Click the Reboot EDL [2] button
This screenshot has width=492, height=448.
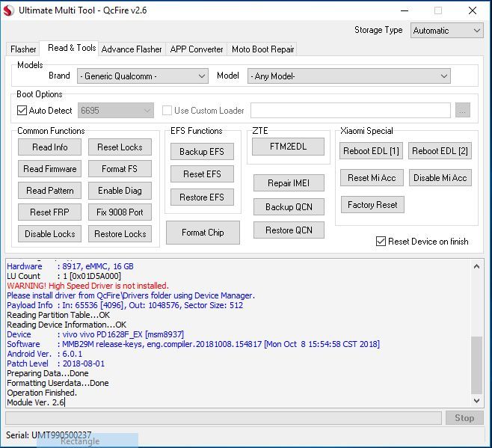(x=440, y=151)
